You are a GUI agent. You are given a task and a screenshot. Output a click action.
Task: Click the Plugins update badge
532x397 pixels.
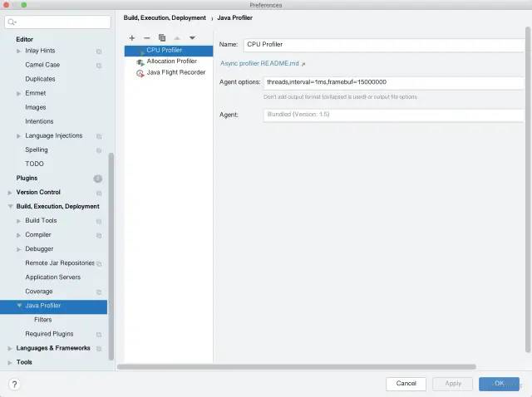(x=98, y=179)
